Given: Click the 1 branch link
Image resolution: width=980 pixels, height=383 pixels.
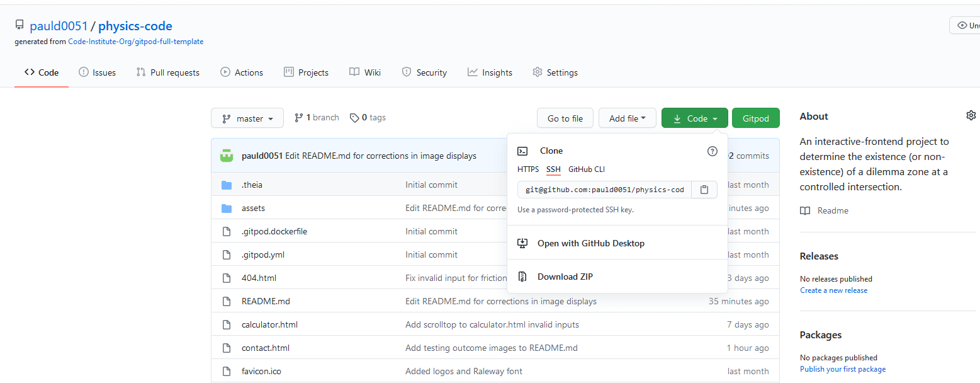Looking at the screenshot, I should coord(317,118).
